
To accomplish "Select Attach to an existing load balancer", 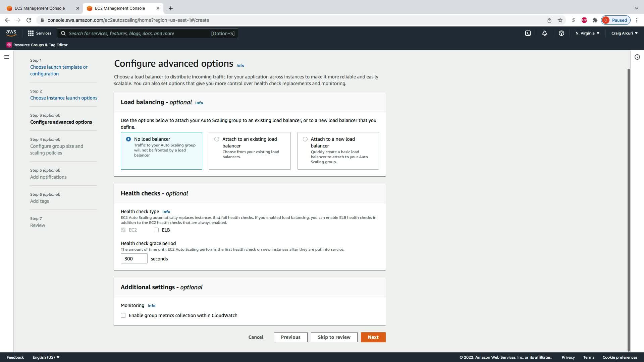I will 217,139.
